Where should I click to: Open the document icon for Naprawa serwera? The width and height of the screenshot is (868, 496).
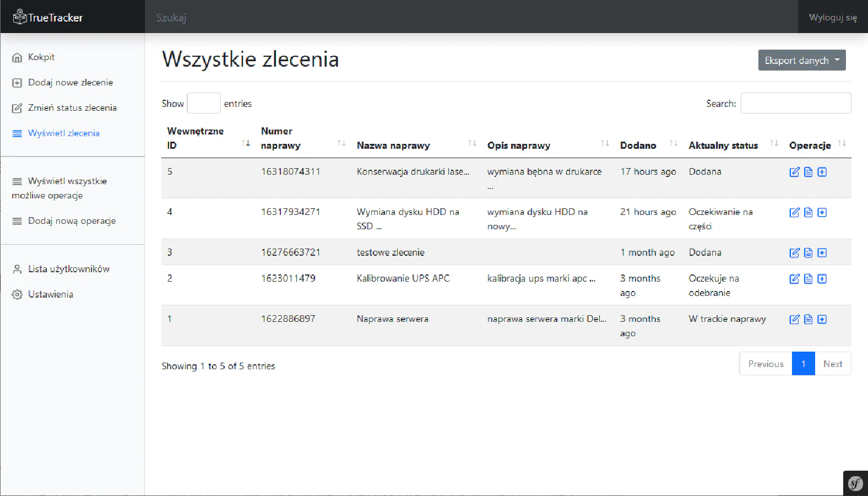pyautogui.click(x=808, y=320)
